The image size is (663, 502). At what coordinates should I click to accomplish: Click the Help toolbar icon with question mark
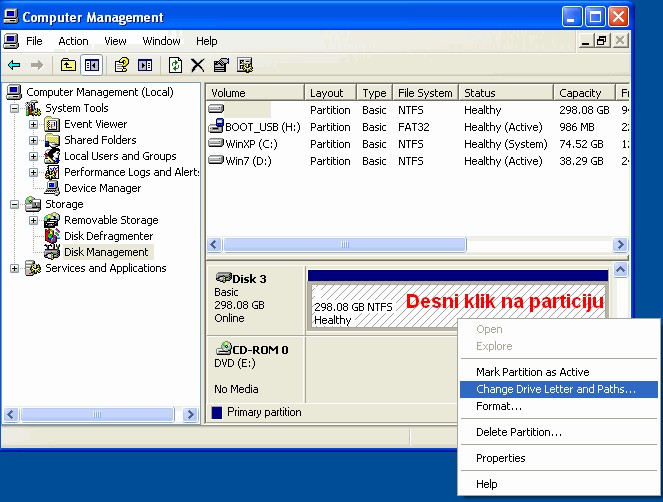click(121, 65)
